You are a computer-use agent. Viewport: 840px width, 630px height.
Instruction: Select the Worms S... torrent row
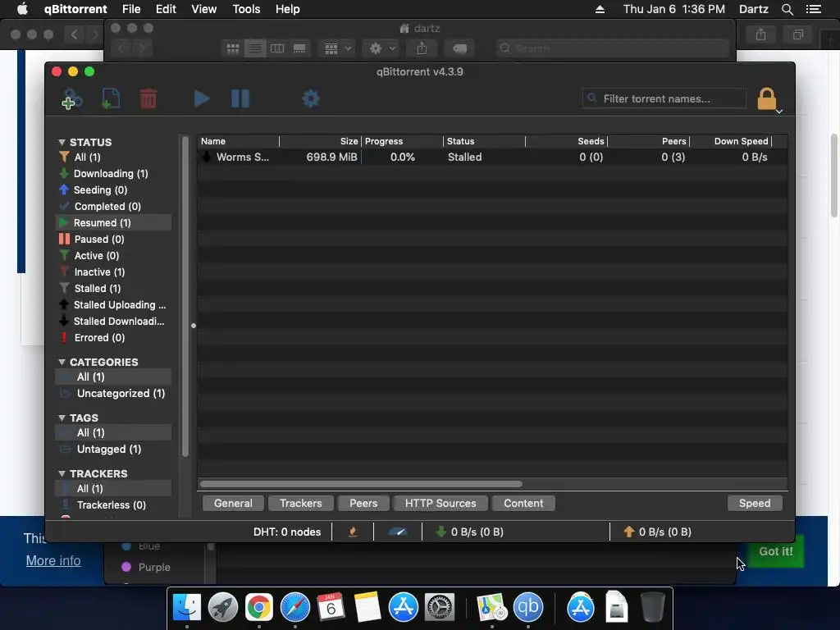click(492, 157)
